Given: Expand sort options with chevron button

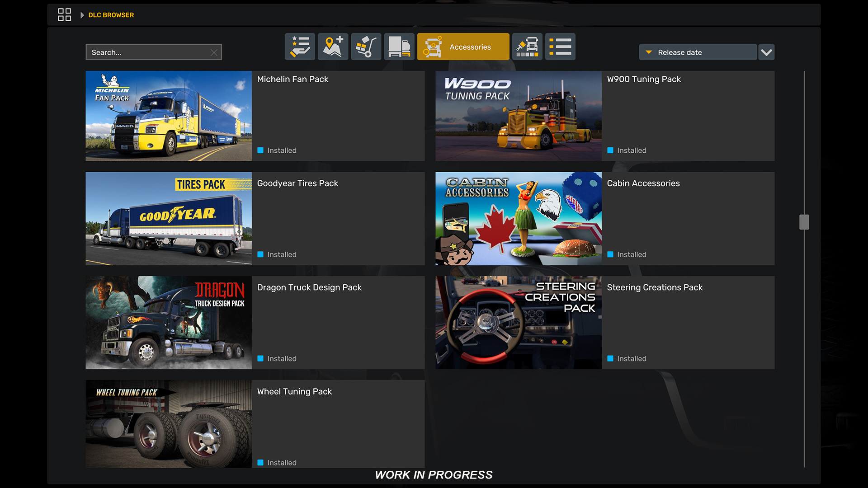Looking at the screenshot, I should tap(766, 52).
